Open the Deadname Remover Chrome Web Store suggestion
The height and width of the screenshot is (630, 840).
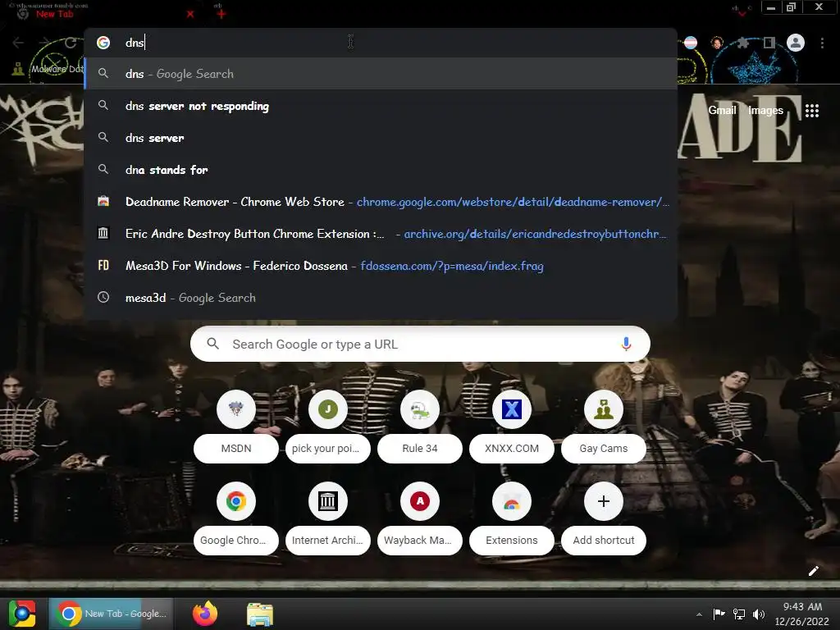click(381, 202)
